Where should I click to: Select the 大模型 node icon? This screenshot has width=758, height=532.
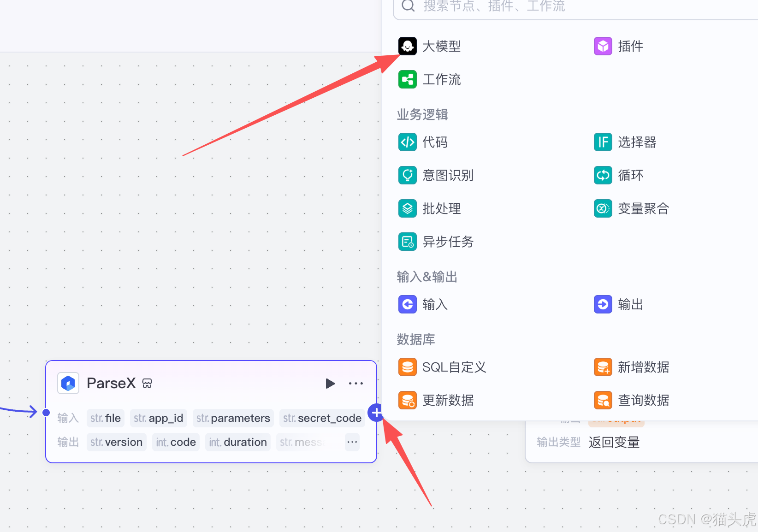click(407, 46)
